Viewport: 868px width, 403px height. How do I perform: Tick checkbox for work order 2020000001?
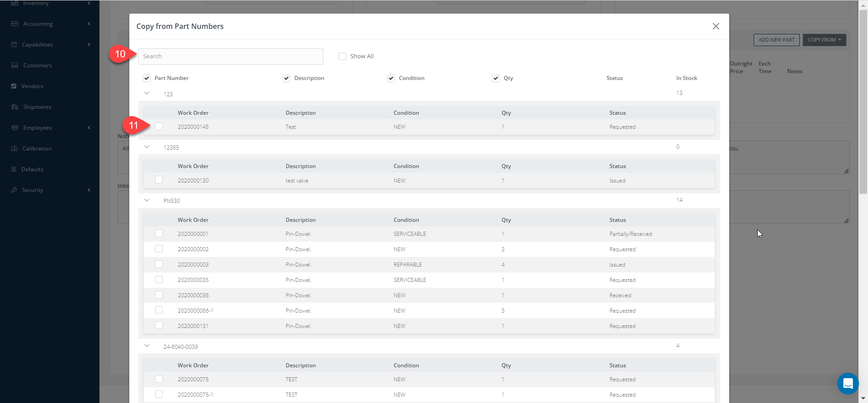(159, 234)
